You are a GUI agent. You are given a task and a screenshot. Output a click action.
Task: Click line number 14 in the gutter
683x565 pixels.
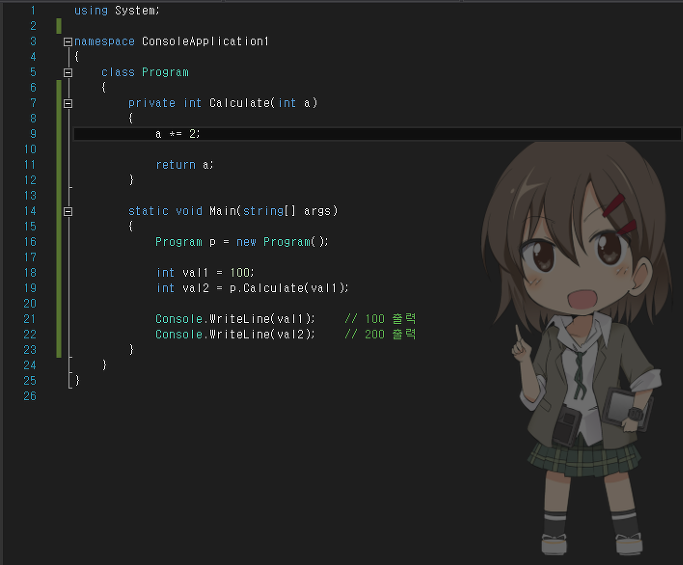(30, 211)
